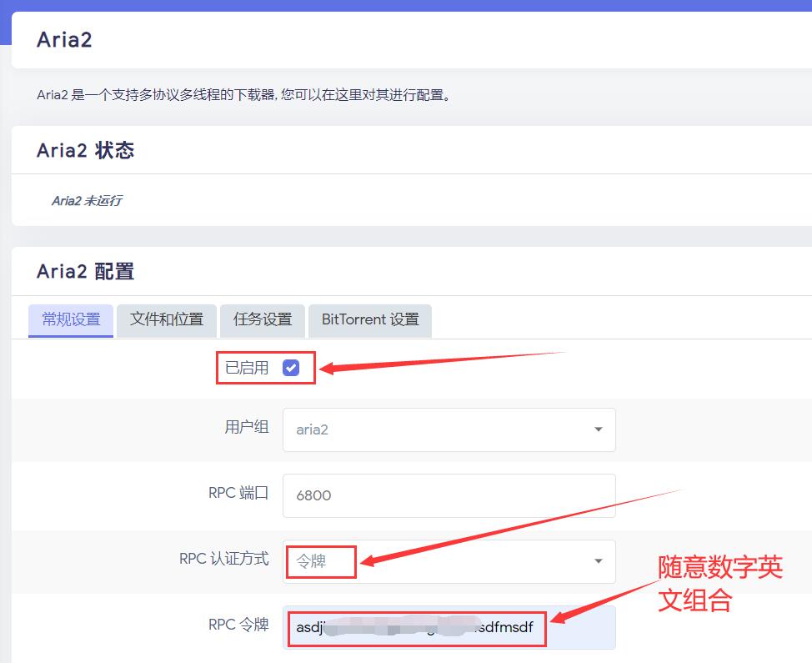Click the Aria2 page title
Screen dimensions: 812x663
coord(64,40)
